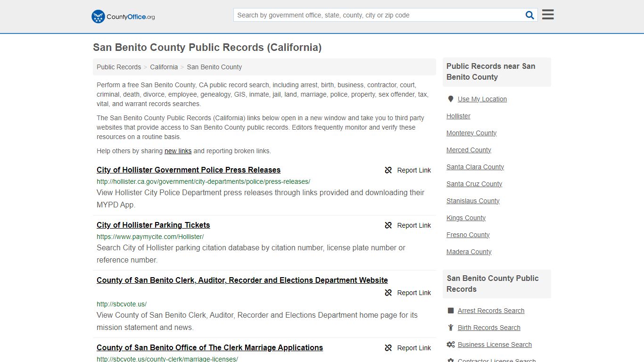This screenshot has width=644, height=362.
Task: Report Link for Hollister Police Press Releases
Action: [x=414, y=170]
